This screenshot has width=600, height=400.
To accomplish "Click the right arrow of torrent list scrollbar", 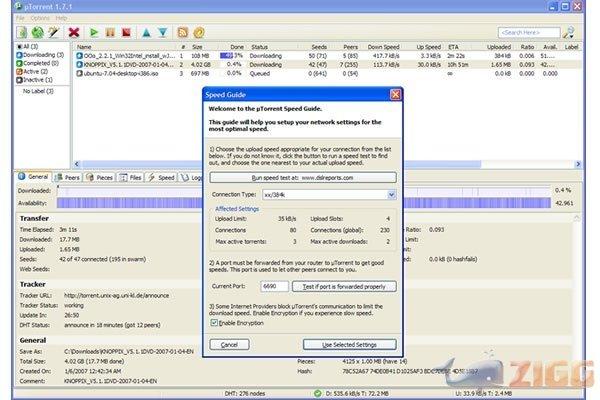I will (x=578, y=164).
